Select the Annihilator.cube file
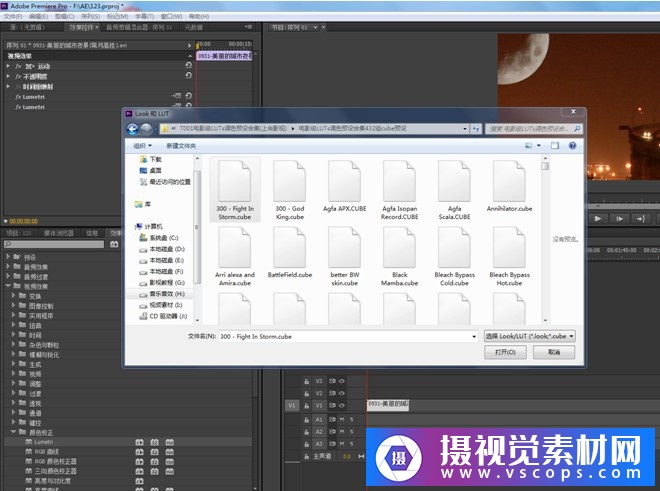 [509, 182]
